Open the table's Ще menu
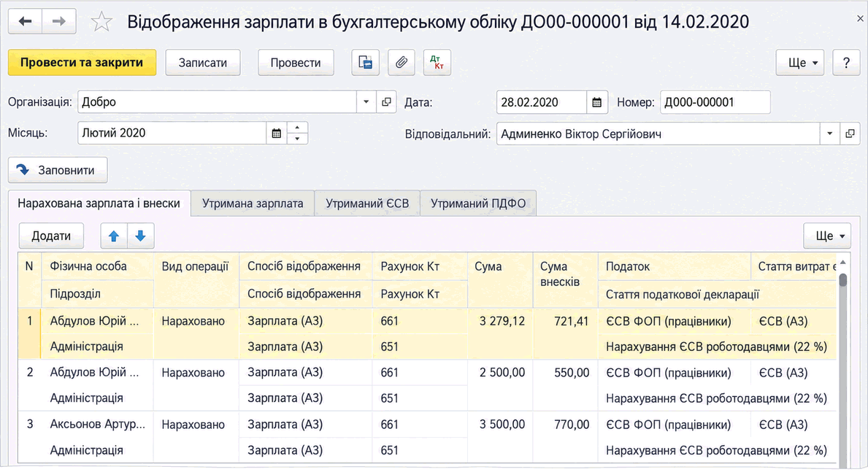Image resolution: width=868 pixels, height=472 pixels. 827,236
